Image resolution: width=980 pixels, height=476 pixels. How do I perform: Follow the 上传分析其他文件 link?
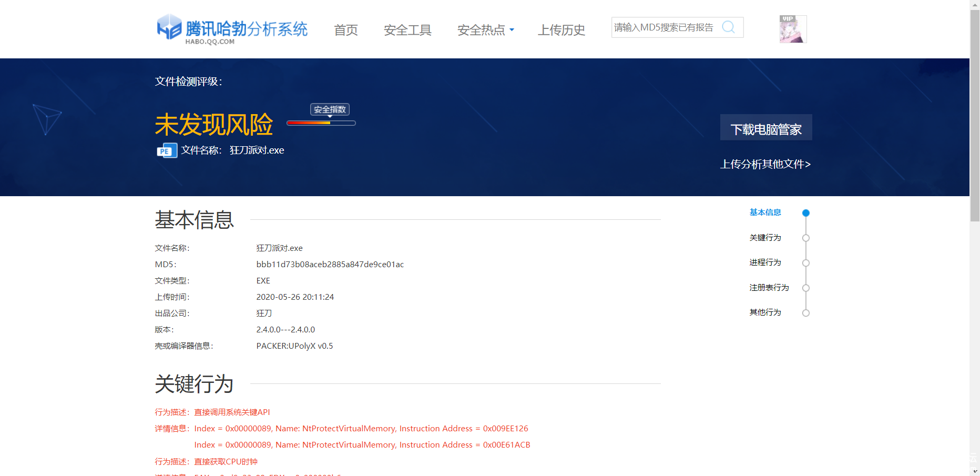pos(765,164)
